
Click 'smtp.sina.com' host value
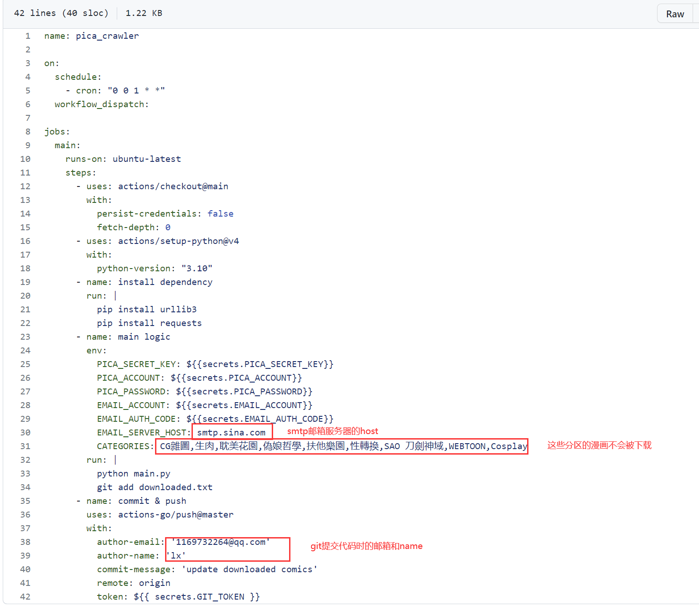click(231, 433)
